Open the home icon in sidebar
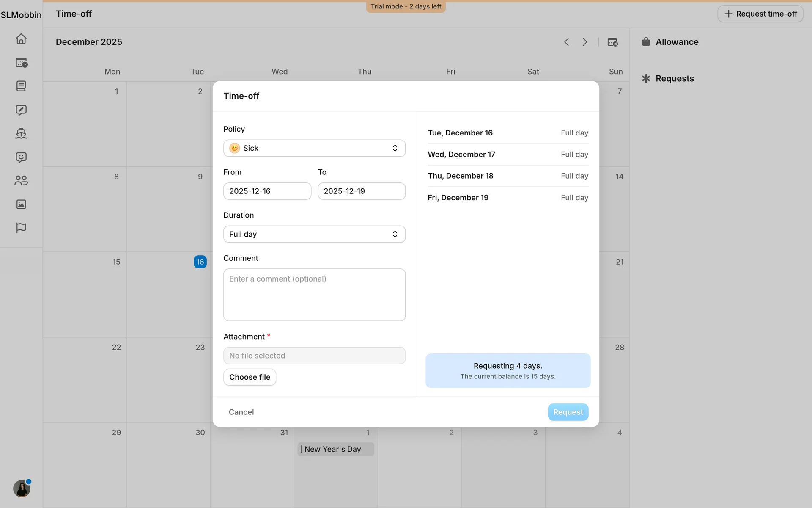 [x=21, y=39]
